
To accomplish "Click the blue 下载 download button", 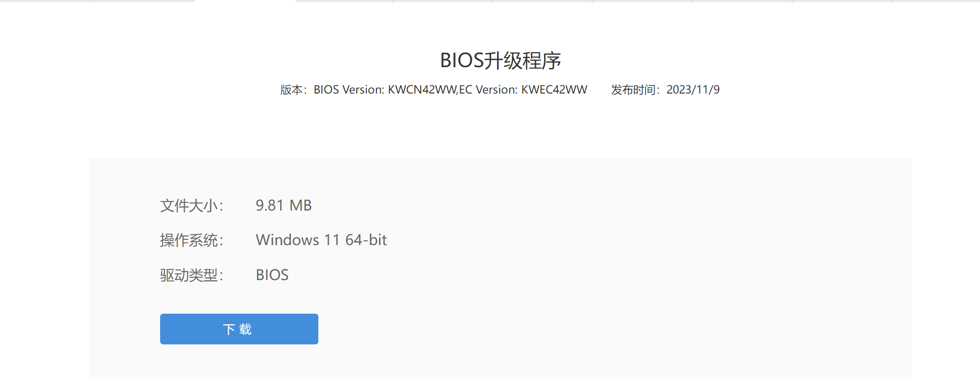I will (239, 329).
